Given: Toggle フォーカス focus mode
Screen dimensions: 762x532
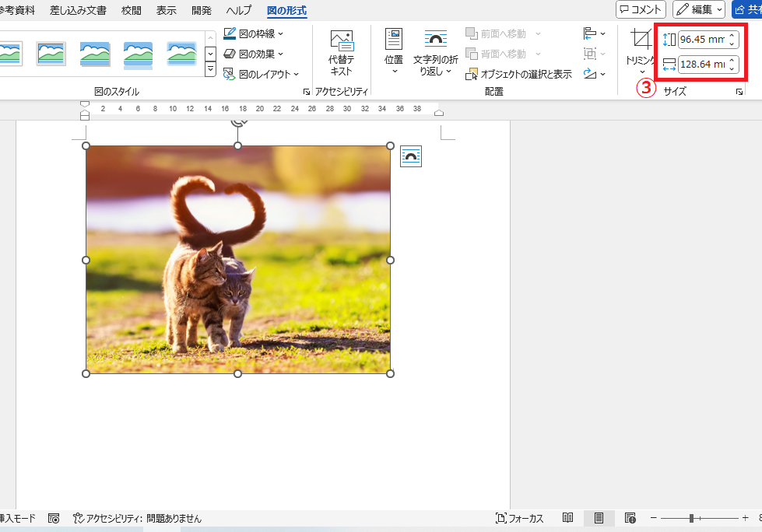Looking at the screenshot, I should (x=519, y=519).
